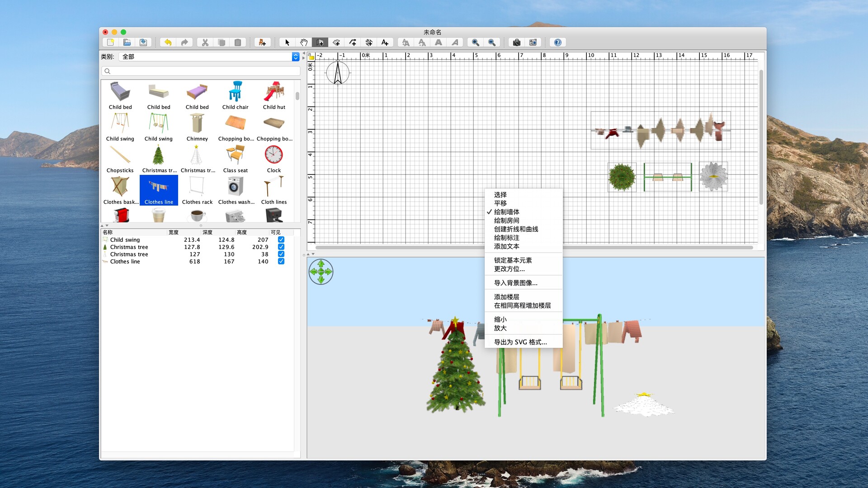Screen dimensions: 868x488
Task: Toggle visibility checkbox for Child swing
Action: pyautogui.click(x=281, y=240)
